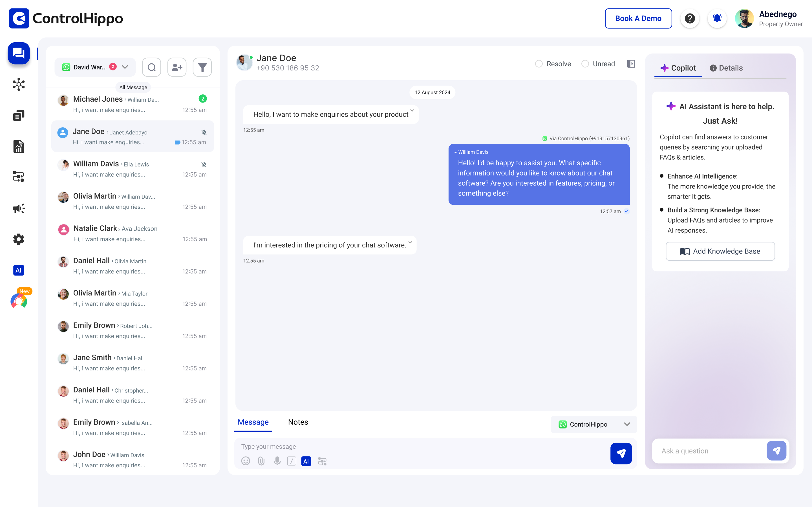Start voice input with the microphone icon
This screenshot has width=812, height=507.
pyautogui.click(x=277, y=461)
